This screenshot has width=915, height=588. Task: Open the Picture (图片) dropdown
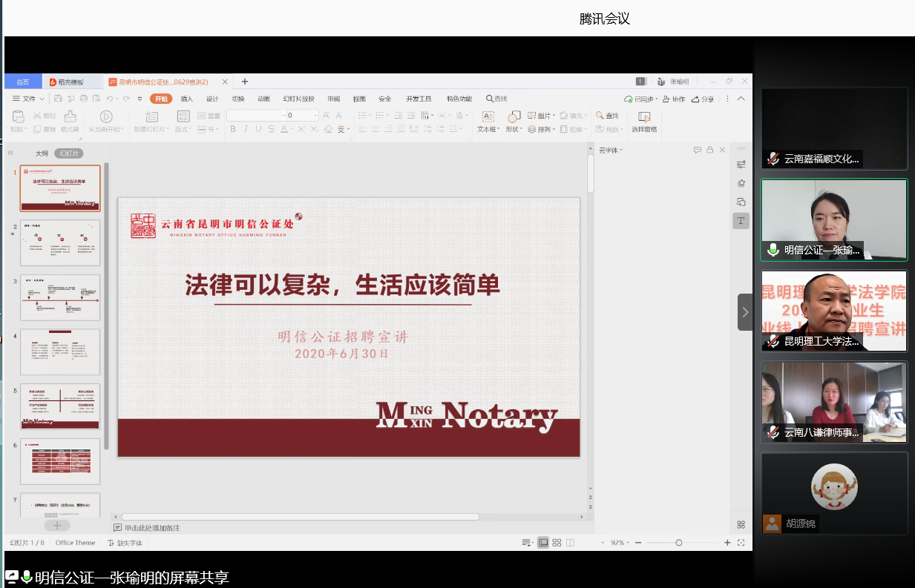click(x=542, y=116)
